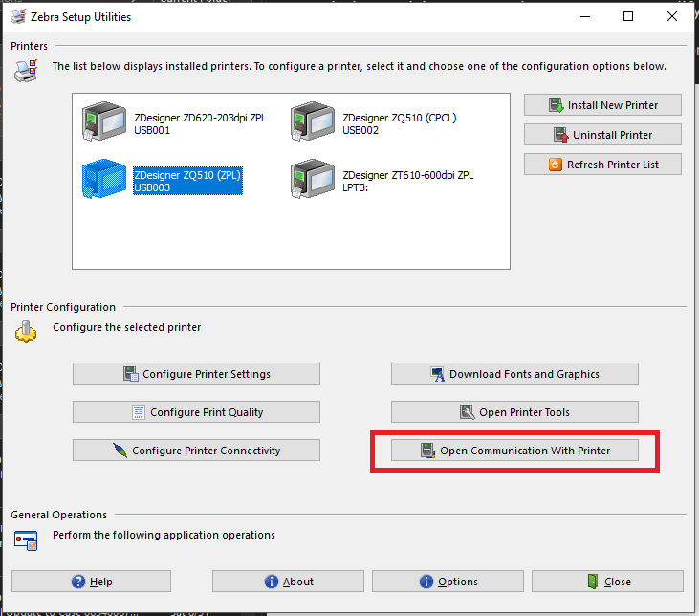Viewport: 699px width, 616px height.
Task: Click Uninstall Printer button
Action: (x=602, y=135)
